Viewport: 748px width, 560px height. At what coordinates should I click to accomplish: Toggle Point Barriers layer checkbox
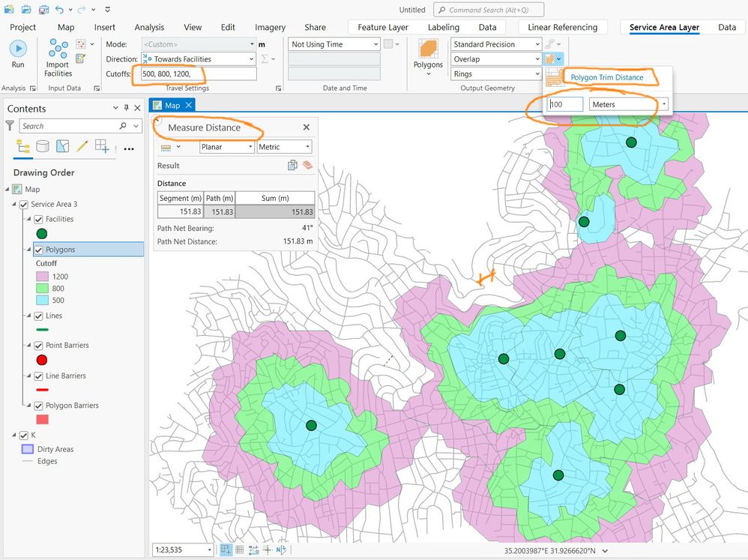39,346
